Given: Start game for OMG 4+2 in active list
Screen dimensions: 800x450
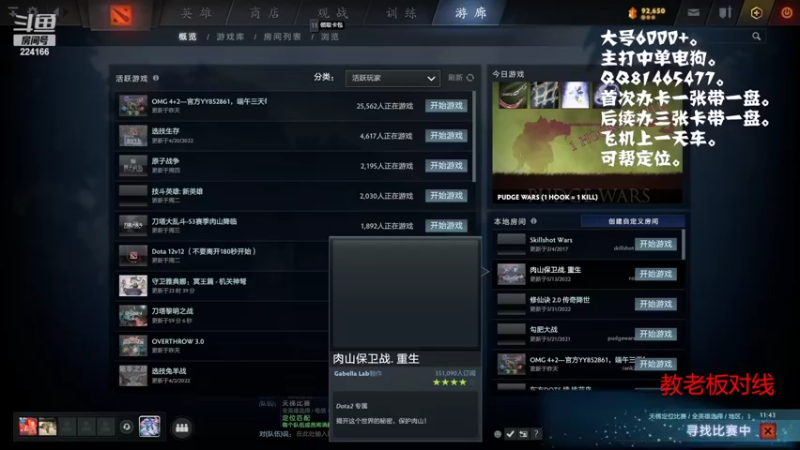Looking at the screenshot, I should pos(446,106).
